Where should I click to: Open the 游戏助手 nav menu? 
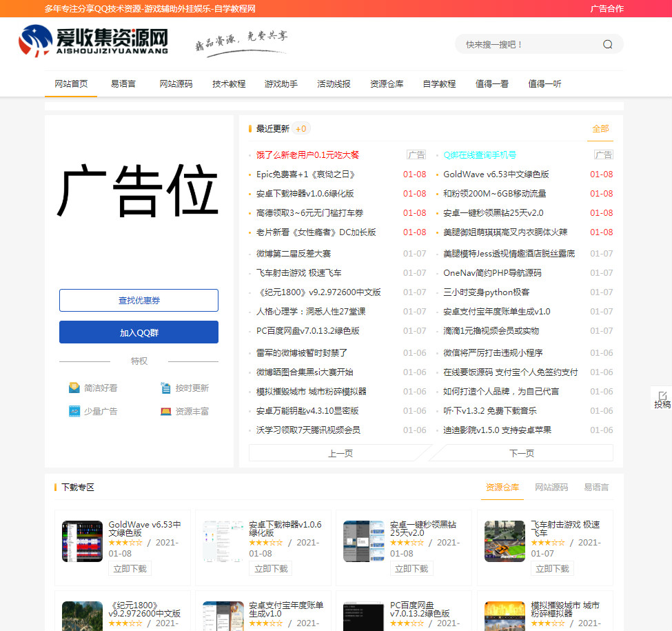coord(281,83)
